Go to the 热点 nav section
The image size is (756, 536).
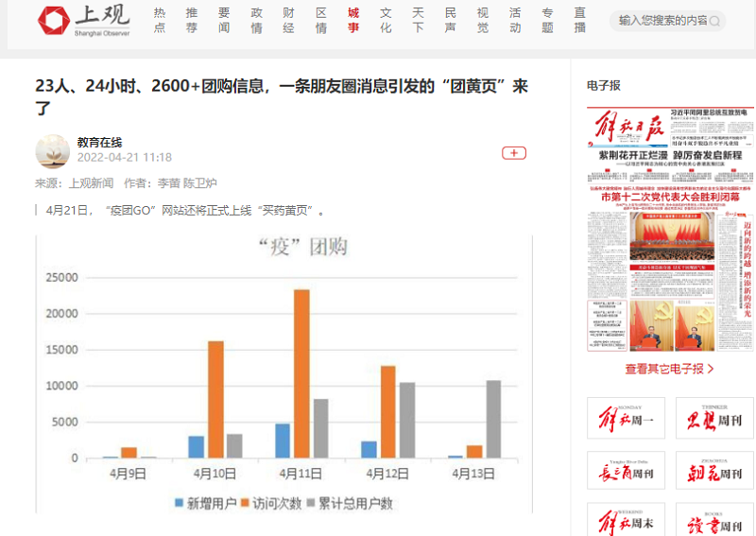(160, 20)
